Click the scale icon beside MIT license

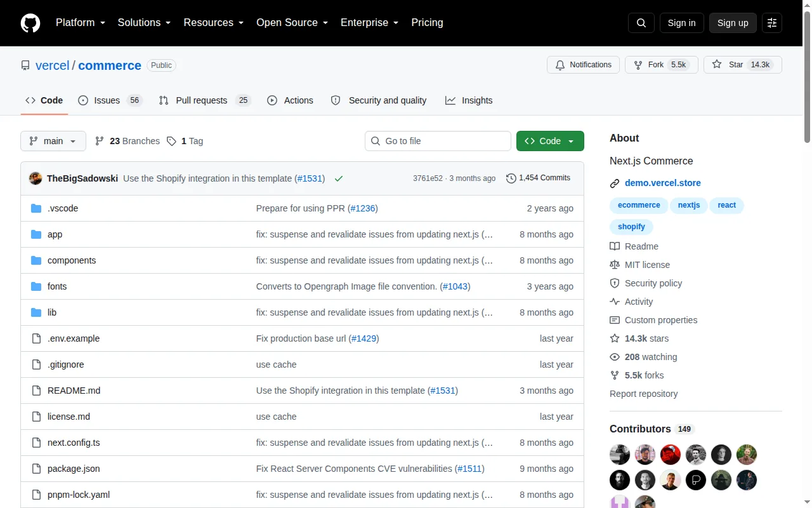click(x=615, y=265)
